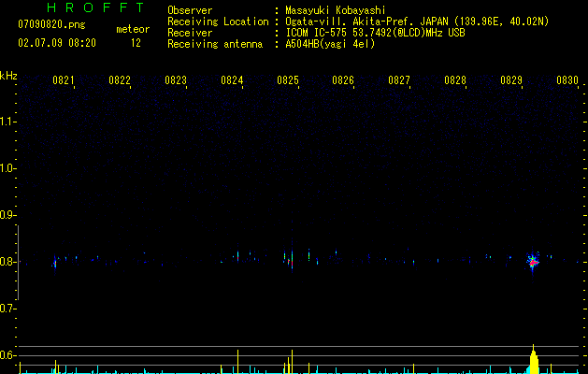This screenshot has height=374, width=588.
Task: Click the kHz axis unit label
Action: pyautogui.click(x=8, y=76)
